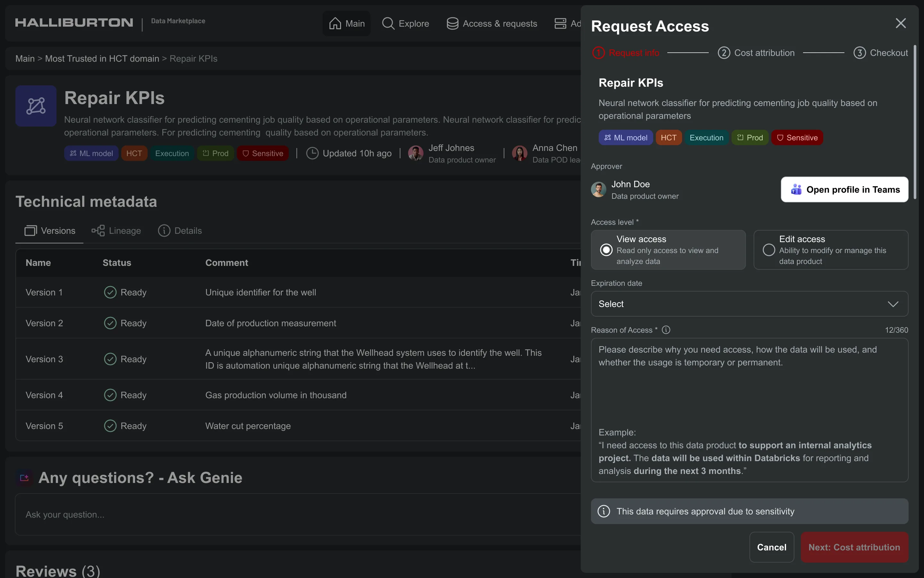Click the Halliburton logo
The width and height of the screenshot is (924, 578).
pos(74,22)
